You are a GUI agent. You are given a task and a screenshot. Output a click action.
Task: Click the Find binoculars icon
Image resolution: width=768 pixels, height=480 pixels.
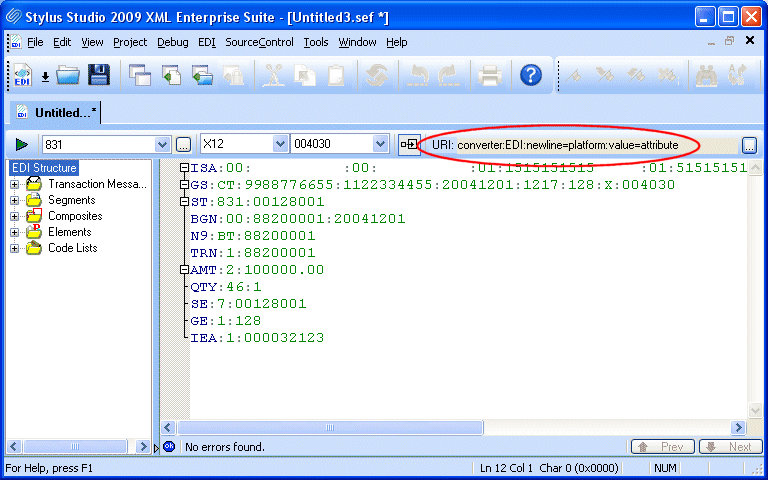(x=706, y=76)
